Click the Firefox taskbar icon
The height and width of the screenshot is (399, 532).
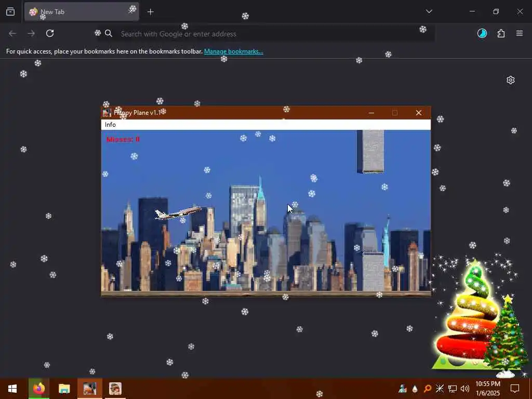[38, 389]
